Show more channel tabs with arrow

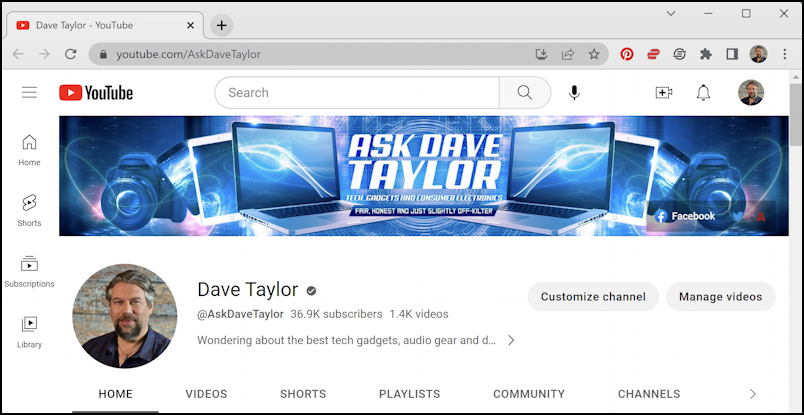752,394
